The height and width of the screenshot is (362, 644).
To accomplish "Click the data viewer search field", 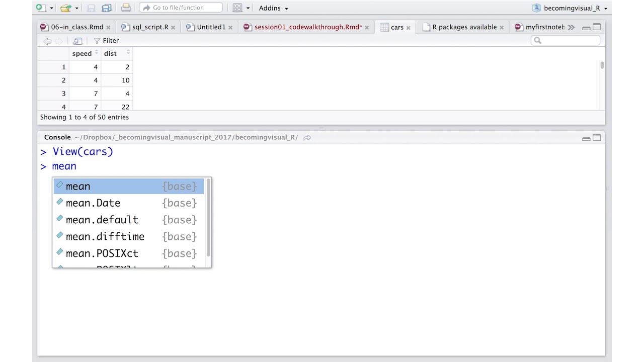I will point(566,40).
